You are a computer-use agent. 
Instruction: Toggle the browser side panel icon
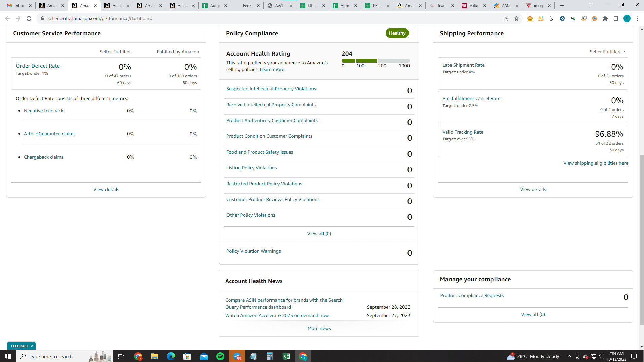(616, 18)
